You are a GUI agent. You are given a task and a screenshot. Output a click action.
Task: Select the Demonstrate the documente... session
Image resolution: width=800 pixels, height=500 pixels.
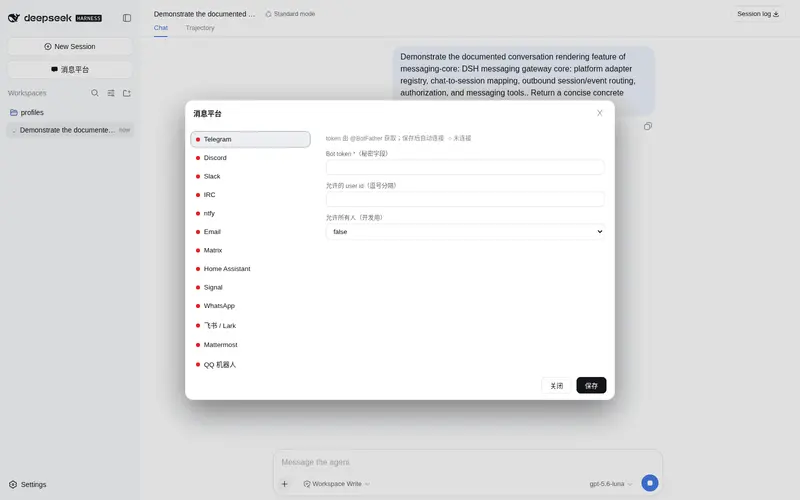[70, 130]
